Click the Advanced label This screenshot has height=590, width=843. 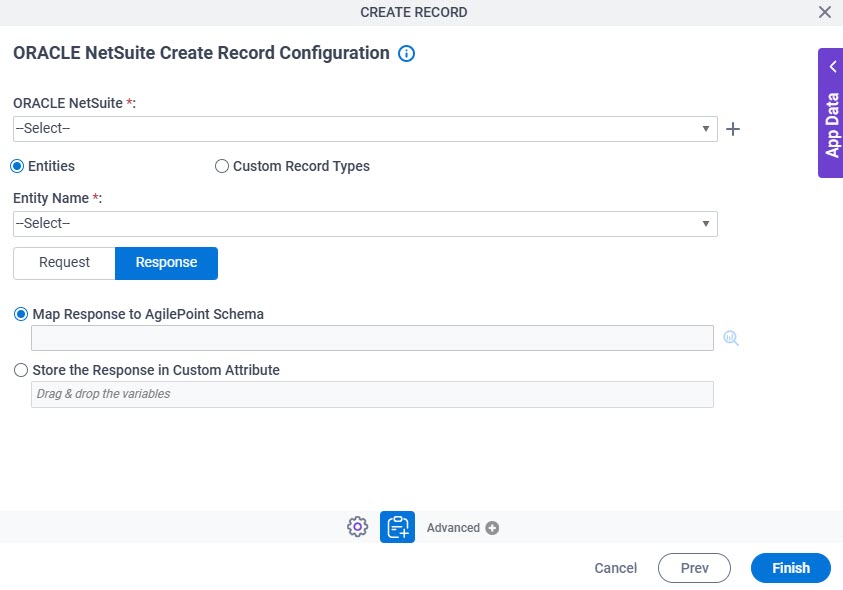pyautogui.click(x=453, y=528)
